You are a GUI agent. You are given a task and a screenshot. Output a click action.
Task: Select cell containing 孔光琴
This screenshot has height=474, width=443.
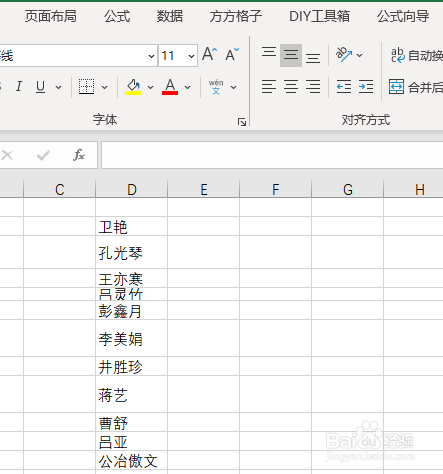(132, 252)
